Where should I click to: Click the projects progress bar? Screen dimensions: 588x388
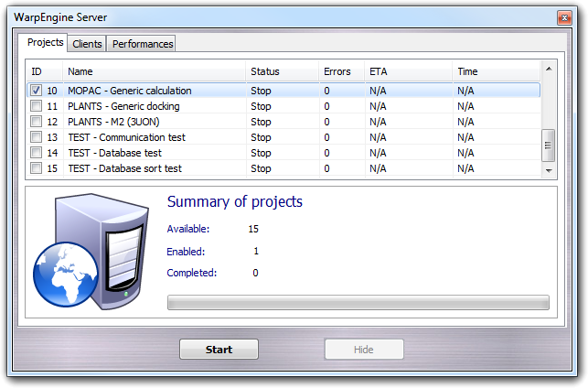click(x=358, y=302)
